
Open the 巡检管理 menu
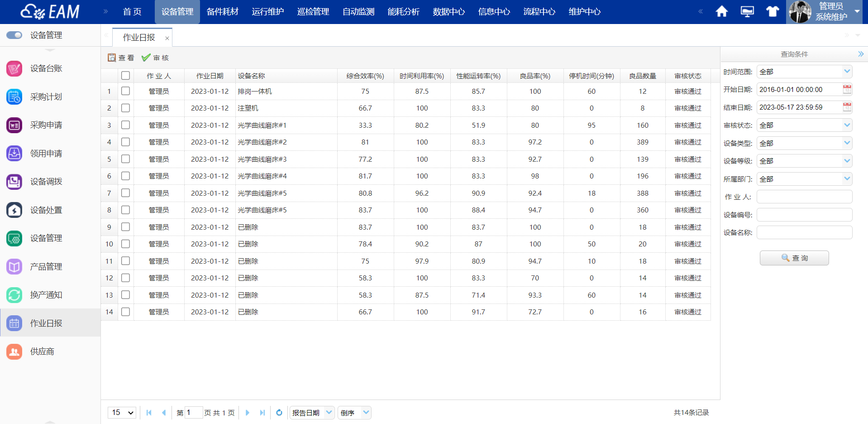click(x=313, y=12)
